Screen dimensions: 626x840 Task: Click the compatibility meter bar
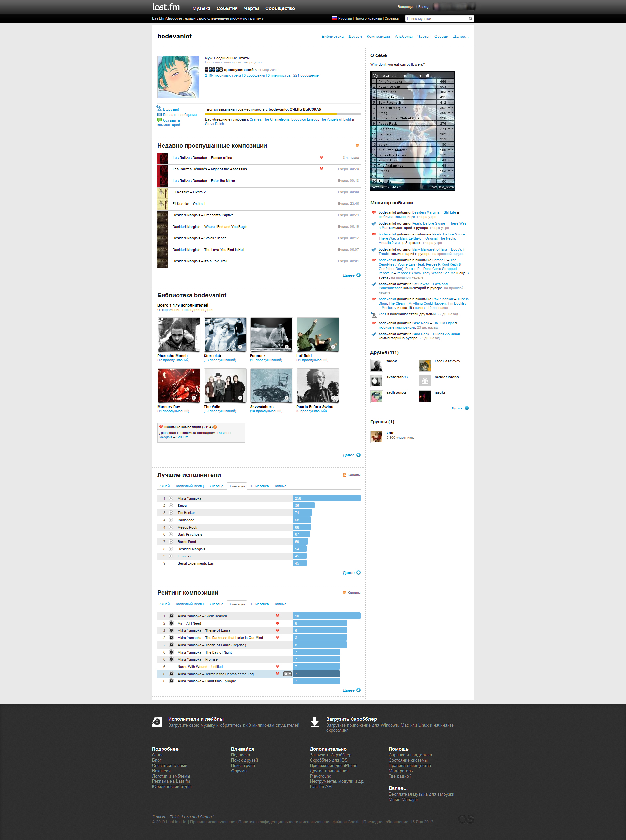coord(283,114)
